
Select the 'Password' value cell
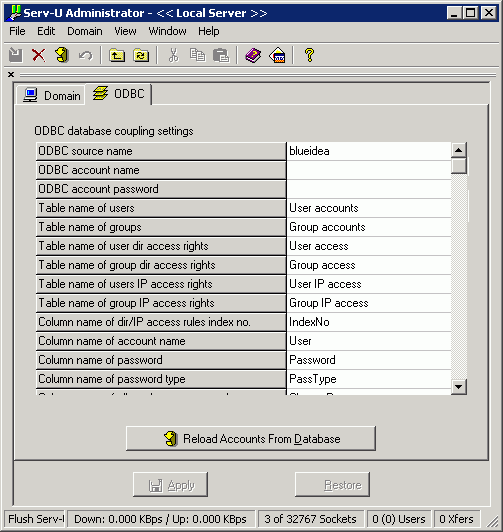(x=369, y=360)
